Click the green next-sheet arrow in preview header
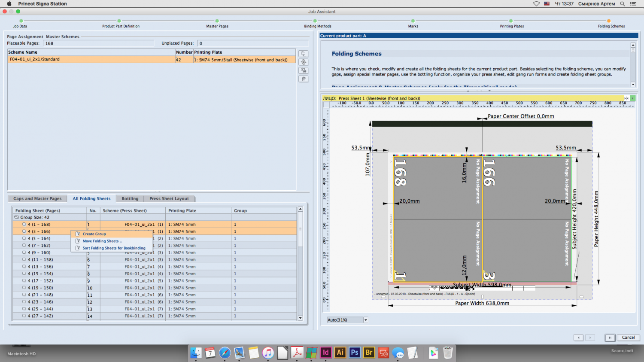The width and height of the screenshot is (644, 362). pyautogui.click(x=632, y=98)
